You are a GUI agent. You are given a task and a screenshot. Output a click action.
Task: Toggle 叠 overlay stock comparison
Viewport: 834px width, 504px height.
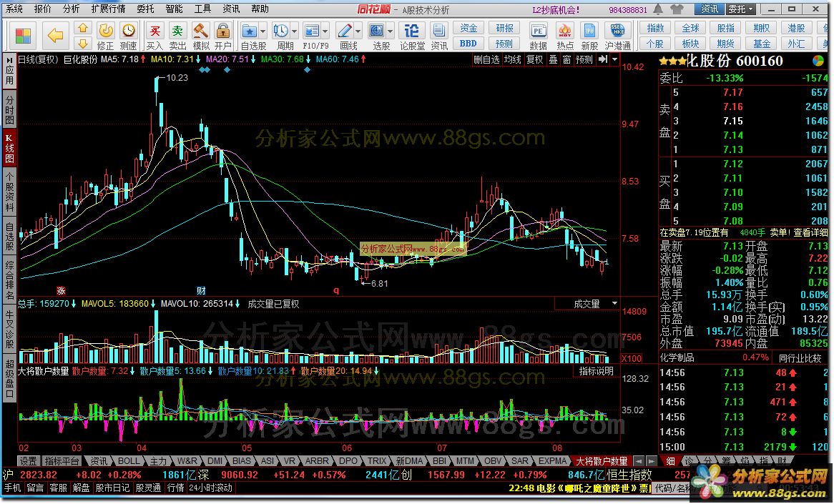(553, 59)
